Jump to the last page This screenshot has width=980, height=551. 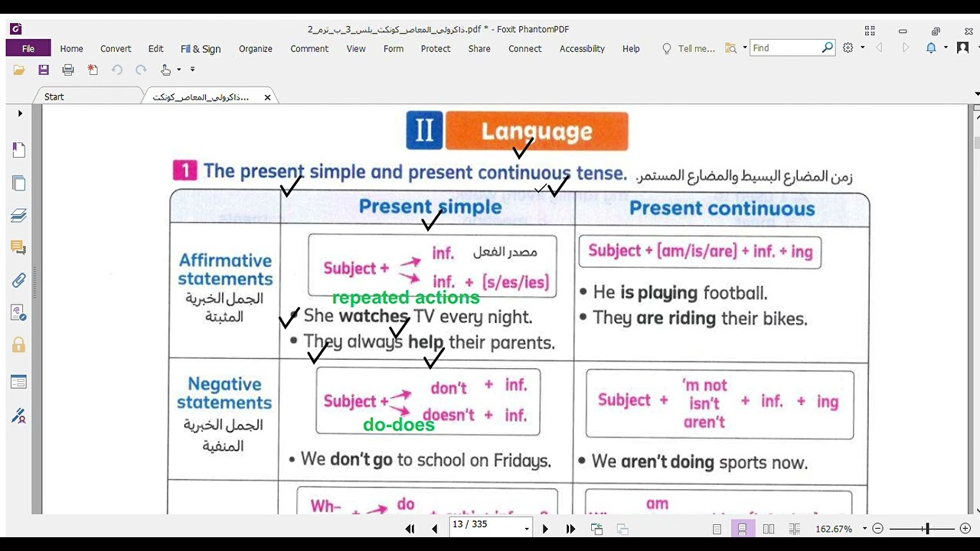(x=570, y=529)
